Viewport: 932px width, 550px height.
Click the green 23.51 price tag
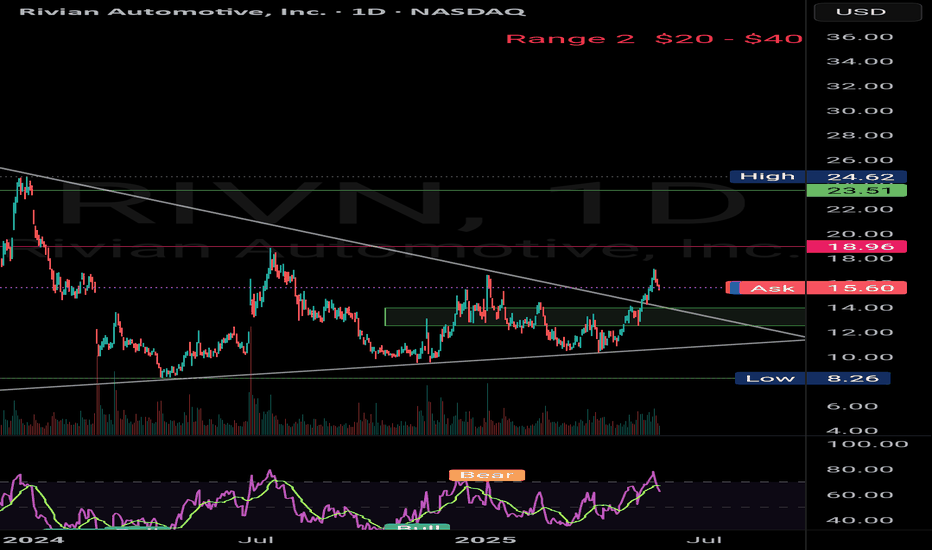856,190
